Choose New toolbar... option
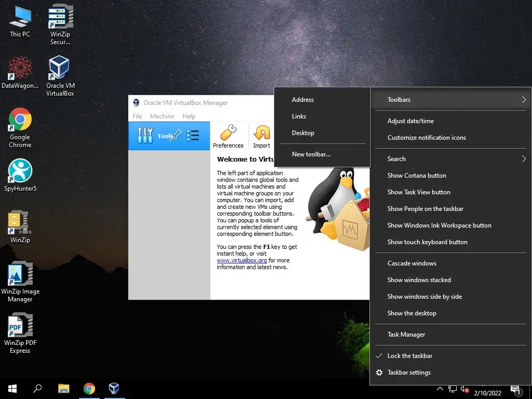532x399 pixels. [322, 154]
